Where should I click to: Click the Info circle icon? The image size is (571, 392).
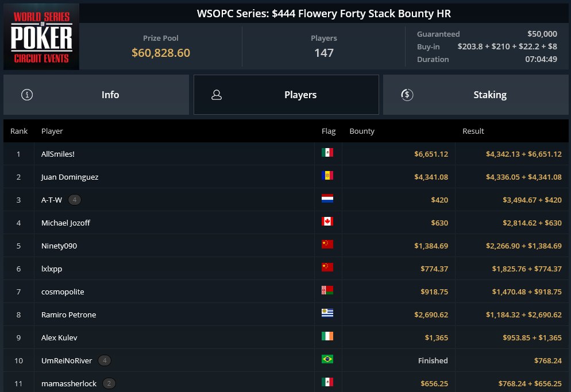(x=27, y=95)
